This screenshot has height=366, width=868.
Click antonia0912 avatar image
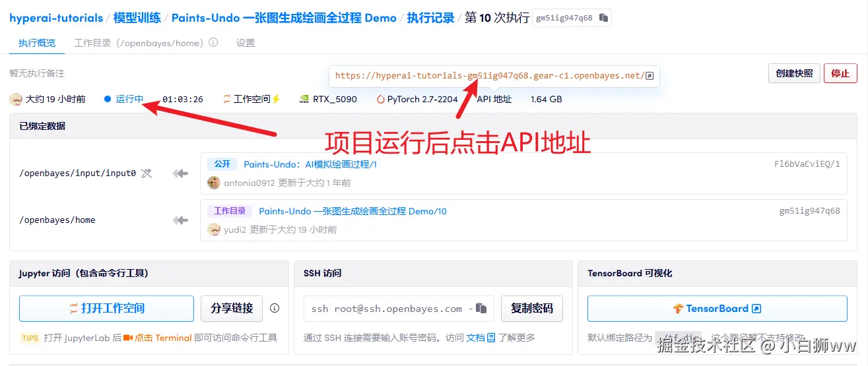(x=214, y=183)
